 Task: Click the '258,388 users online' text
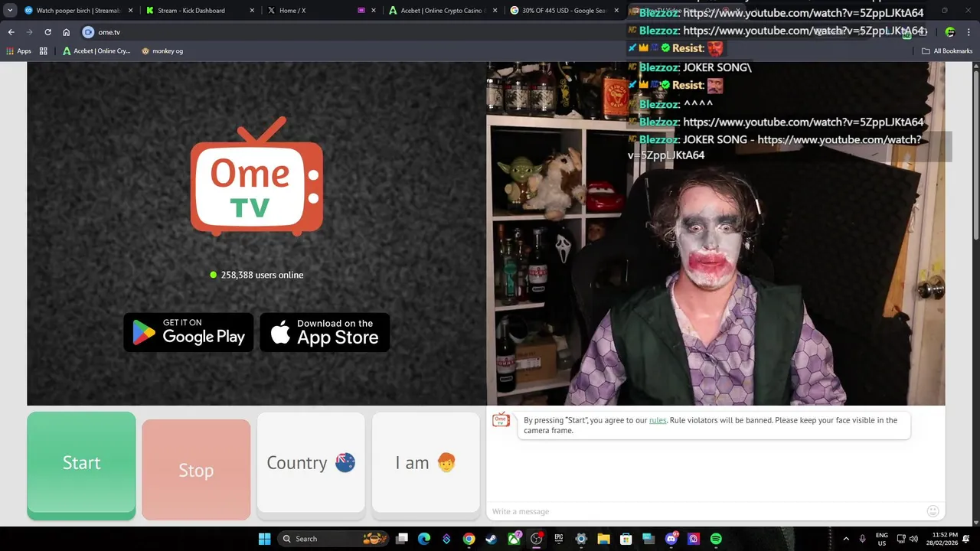tap(262, 275)
